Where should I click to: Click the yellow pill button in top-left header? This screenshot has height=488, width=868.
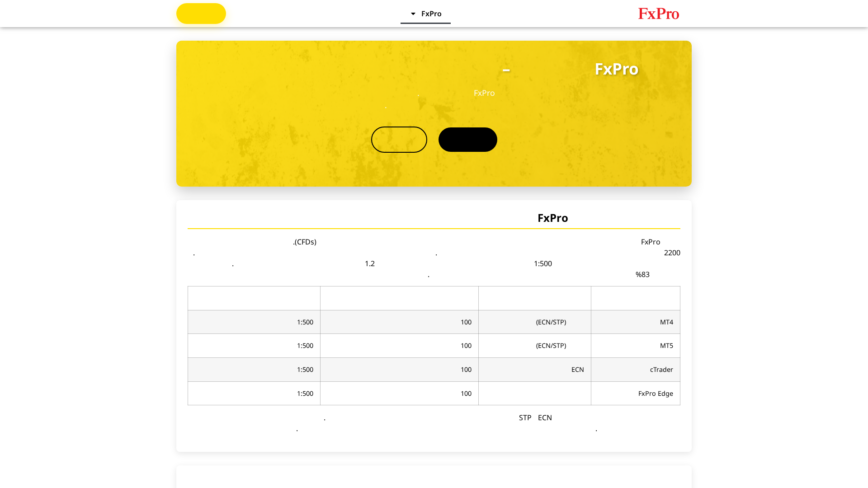coord(201,14)
